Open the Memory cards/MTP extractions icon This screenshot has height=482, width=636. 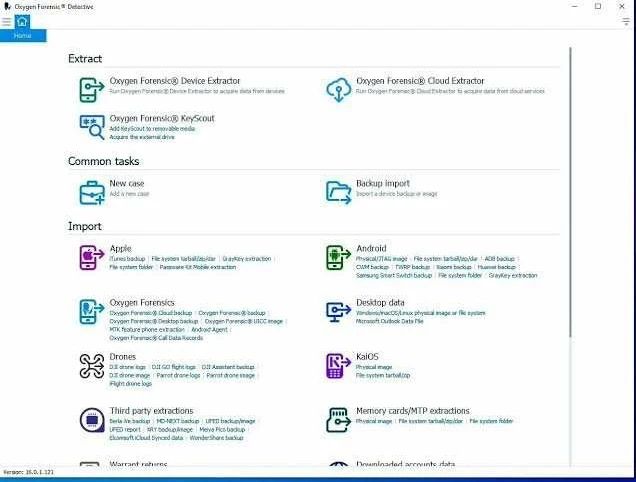[339, 420]
